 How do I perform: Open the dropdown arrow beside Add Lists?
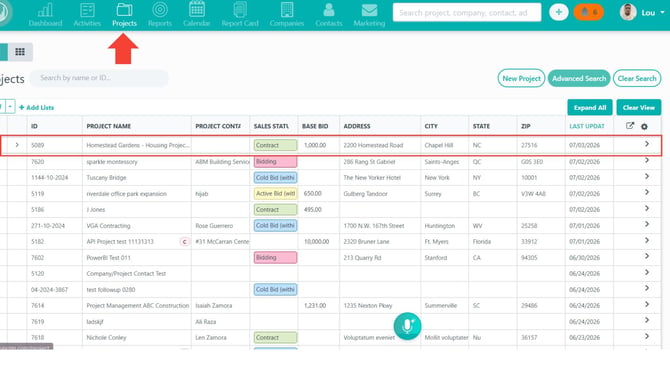[x=10, y=106]
